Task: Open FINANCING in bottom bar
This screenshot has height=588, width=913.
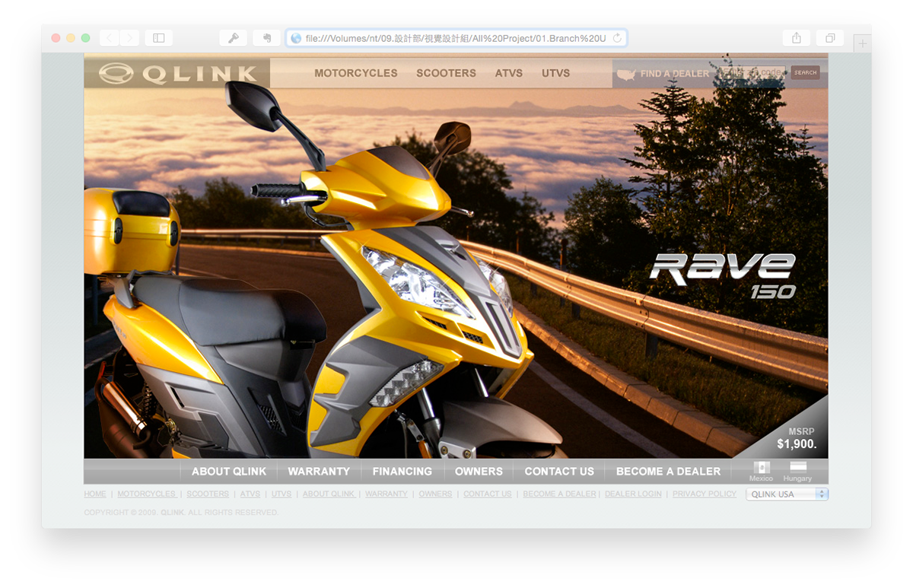Action: 402,472
